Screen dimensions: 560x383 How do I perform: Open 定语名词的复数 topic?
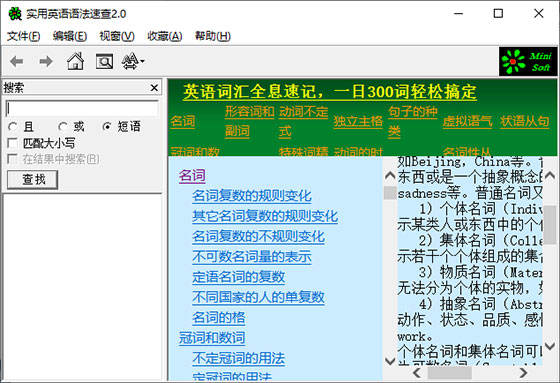click(x=239, y=277)
